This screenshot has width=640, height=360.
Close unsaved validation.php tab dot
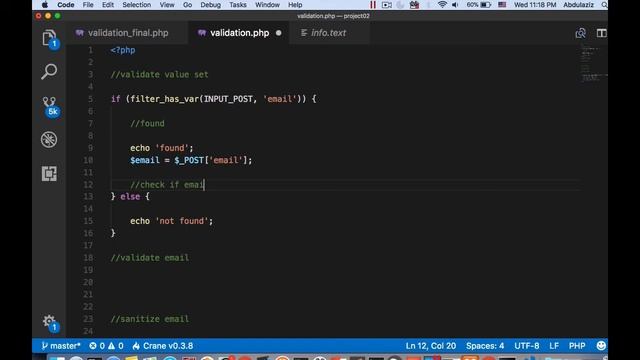coord(278,33)
